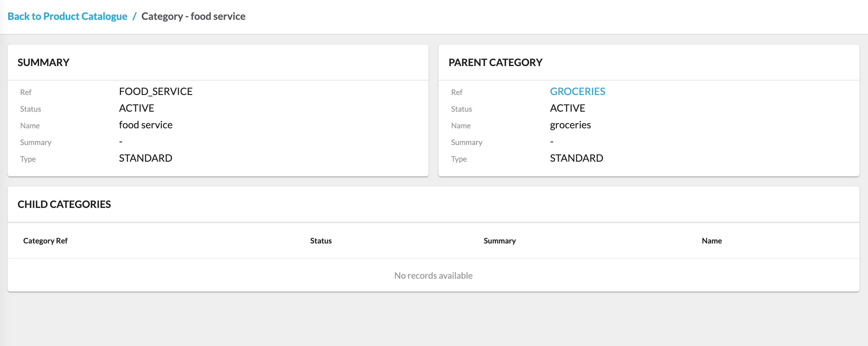Click the Summary column header in table

(499, 241)
